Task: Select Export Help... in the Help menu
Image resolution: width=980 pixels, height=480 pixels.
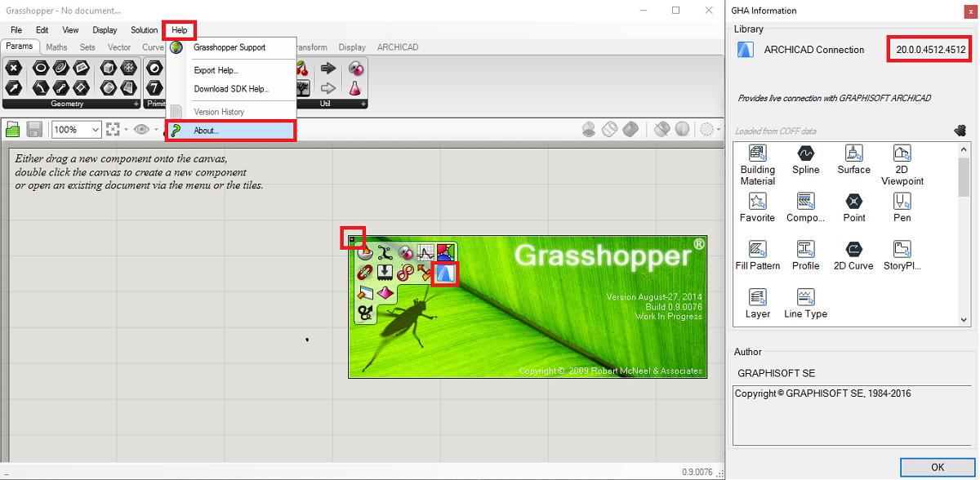Action: (x=216, y=70)
